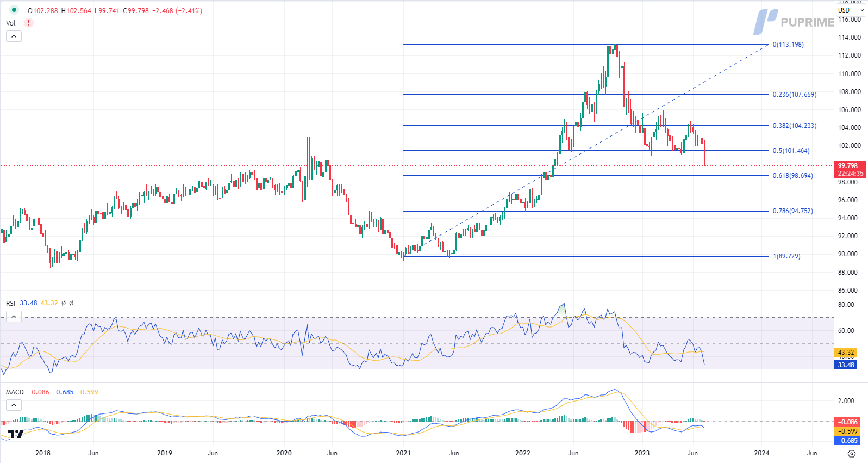Click the 2024 label on time axis
This screenshot has width=868, height=463.
[761, 453]
